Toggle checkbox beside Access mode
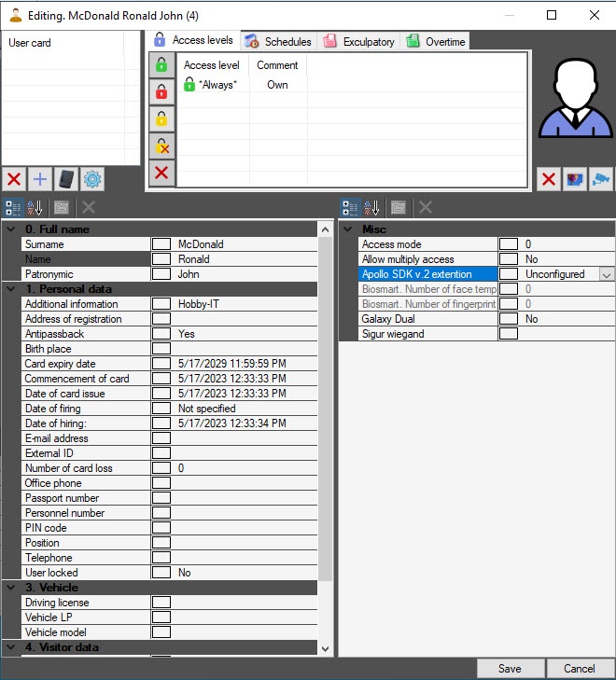Screen dimensions: 616x680 coord(509,244)
